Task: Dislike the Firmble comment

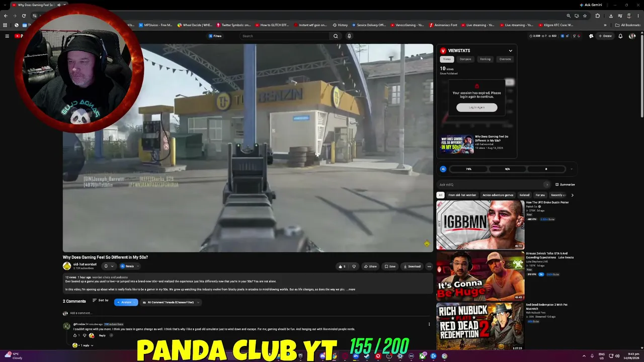Action: point(85,335)
